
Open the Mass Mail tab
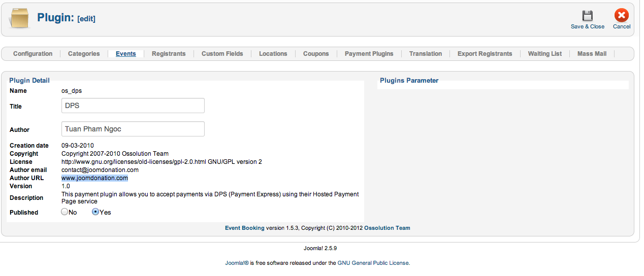pos(592,54)
